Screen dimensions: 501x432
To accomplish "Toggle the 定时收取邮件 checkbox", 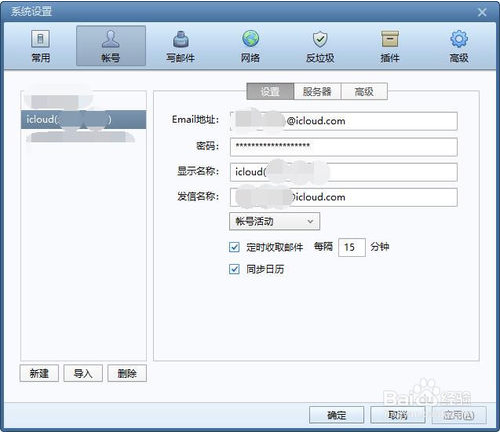I will point(234,247).
